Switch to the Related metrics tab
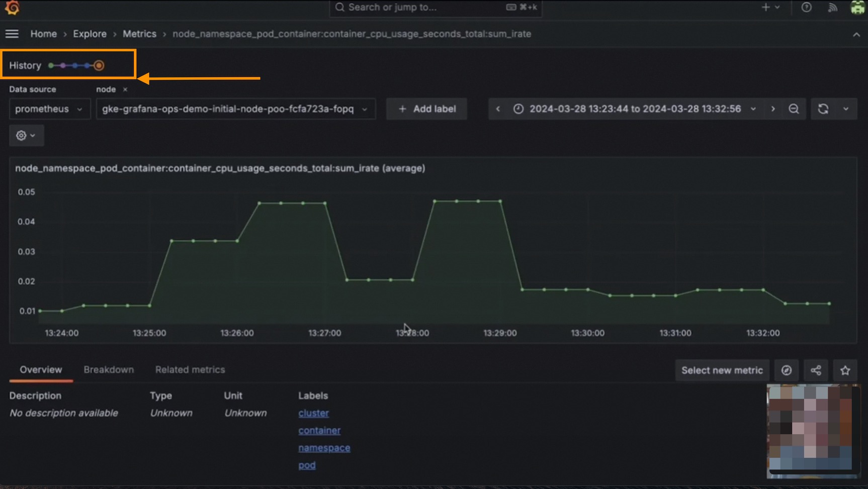The image size is (868, 489). [x=190, y=370]
